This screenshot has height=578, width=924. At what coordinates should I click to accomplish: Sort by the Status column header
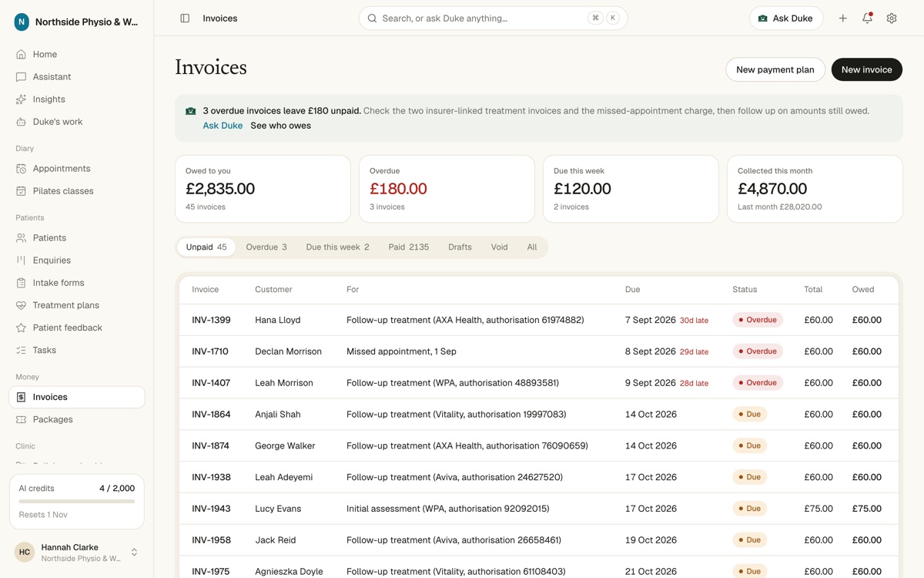[745, 290]
